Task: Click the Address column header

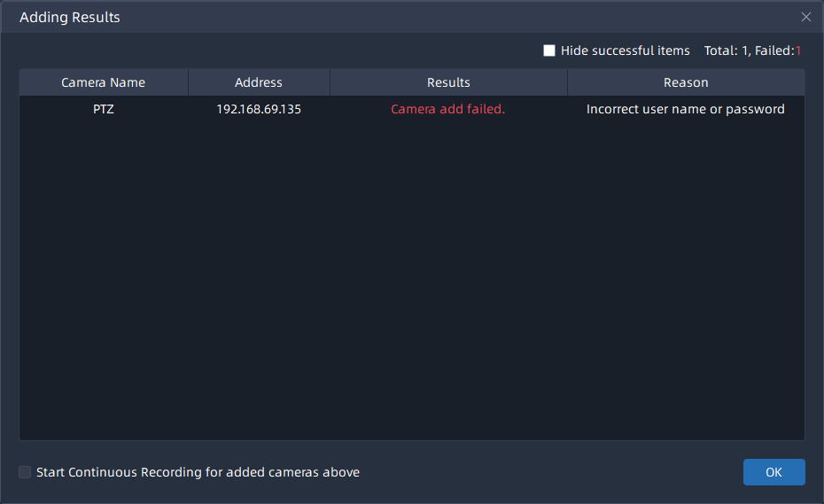Action: [x=259, y=82]
